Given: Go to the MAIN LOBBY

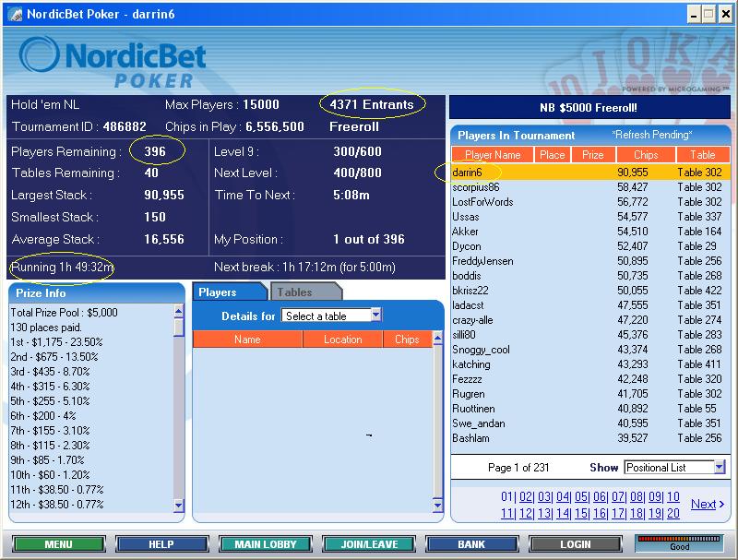Looking at the screenshot, I should point(266,544).
